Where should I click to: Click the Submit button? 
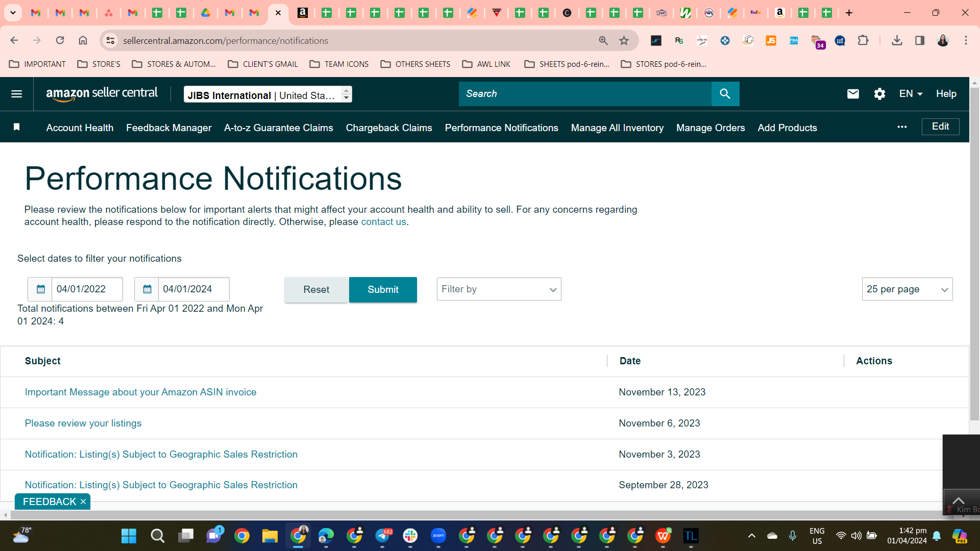[383, 290]
